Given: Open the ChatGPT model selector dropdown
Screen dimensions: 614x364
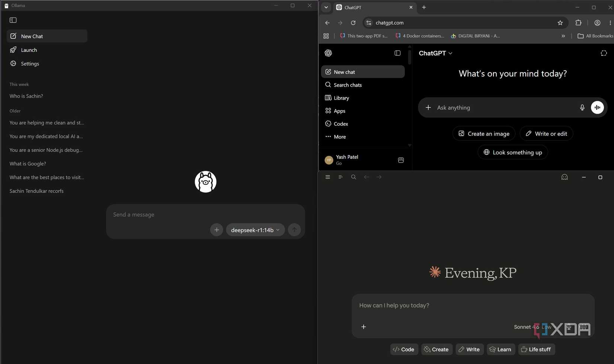Looking at the screenshot, I should (x=435, y=53).
